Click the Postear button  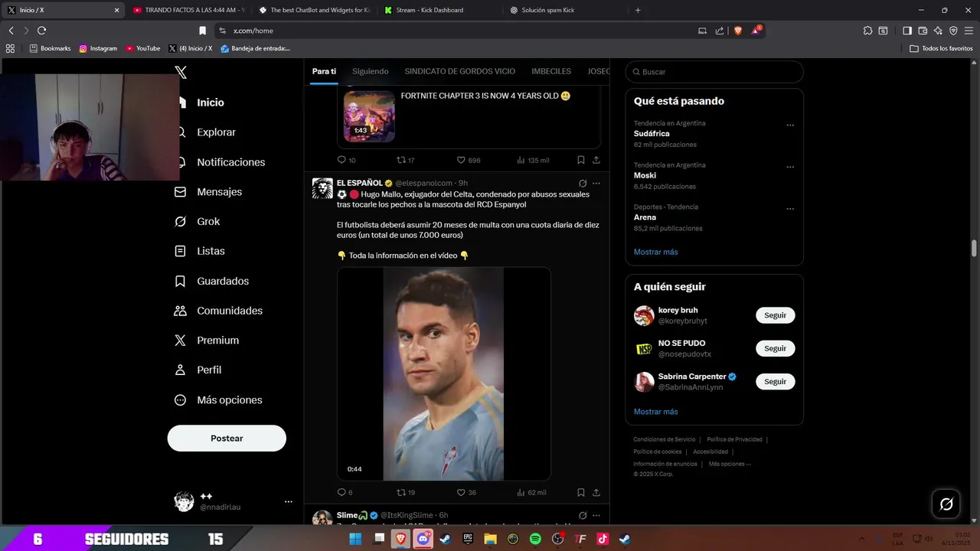[x=227, y=439]
